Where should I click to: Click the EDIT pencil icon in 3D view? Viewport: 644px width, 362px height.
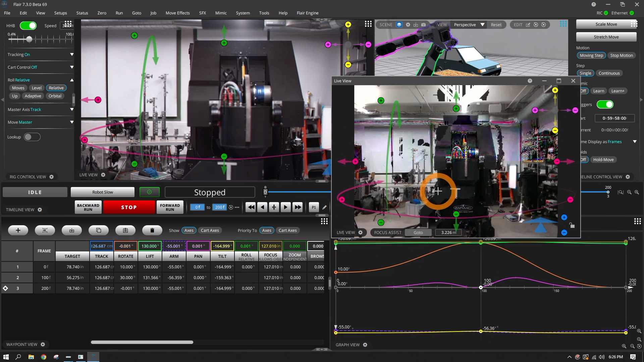pyautogui.click(x=528, y=24)
